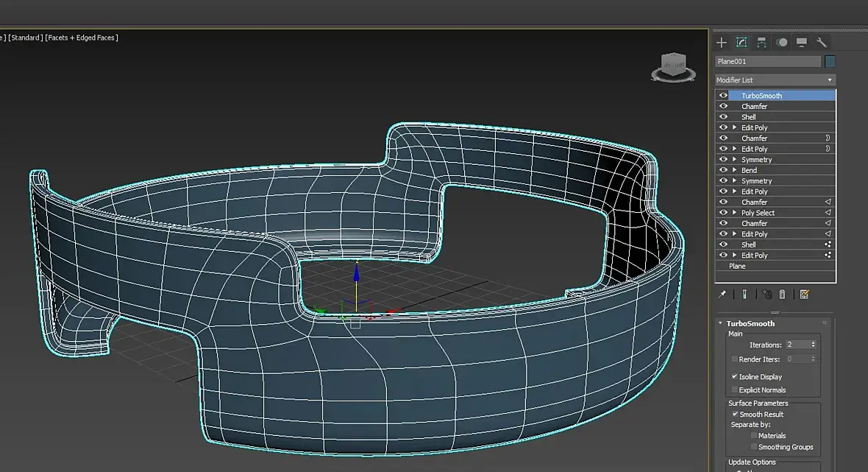Viewport: 868px width, 472px height.
Task: Switch to the Modify panel tab
Action: 741,42
